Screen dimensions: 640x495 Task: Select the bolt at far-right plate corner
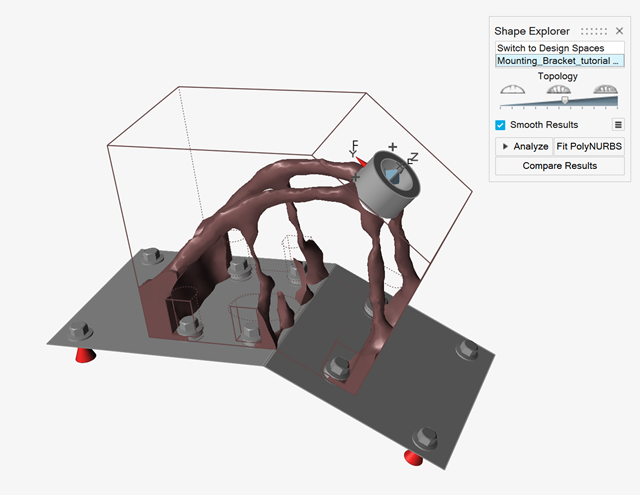click(465, 348)
